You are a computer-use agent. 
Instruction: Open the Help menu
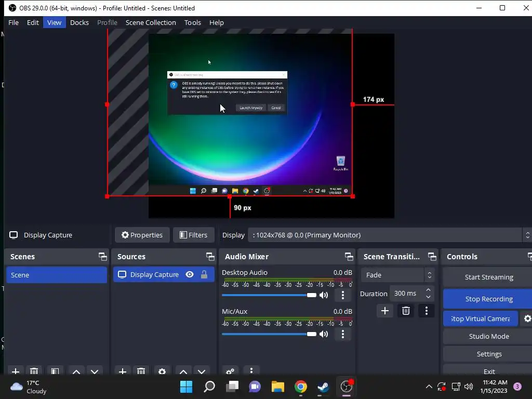coord(217,22)
